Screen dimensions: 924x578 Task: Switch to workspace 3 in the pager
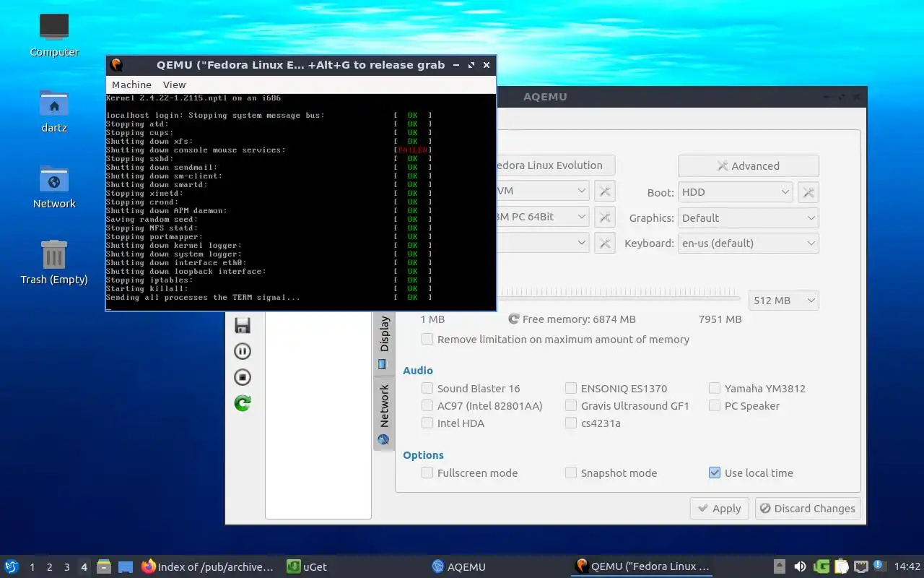66,567
